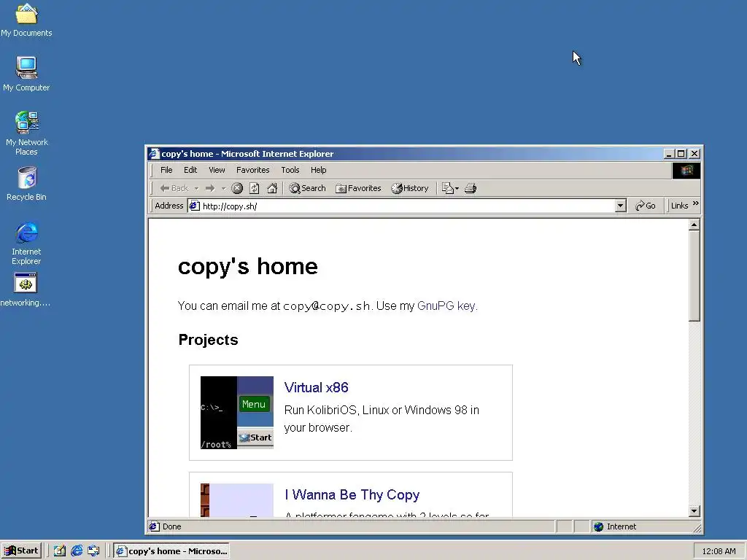Open Back button history dropdown arrow
Image resolution: width=747 pixels, height=560 pixels.
196,189
